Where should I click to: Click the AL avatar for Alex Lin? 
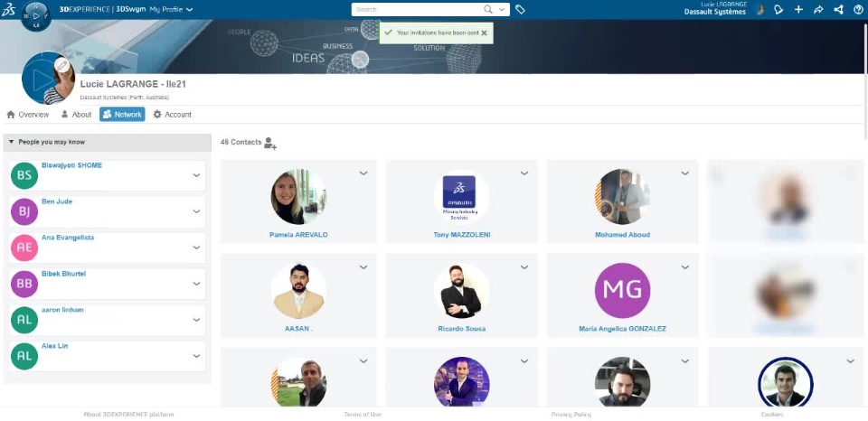tap(24, 356)
